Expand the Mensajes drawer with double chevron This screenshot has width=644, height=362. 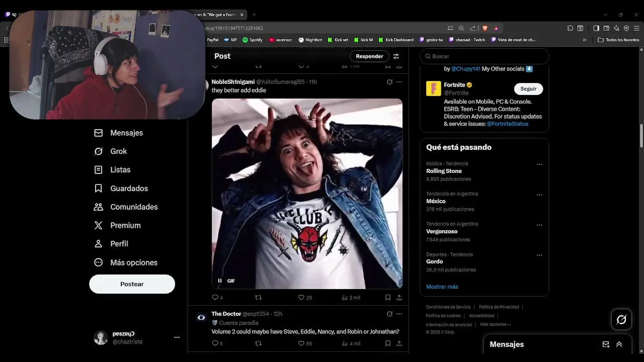pos(619,344)
